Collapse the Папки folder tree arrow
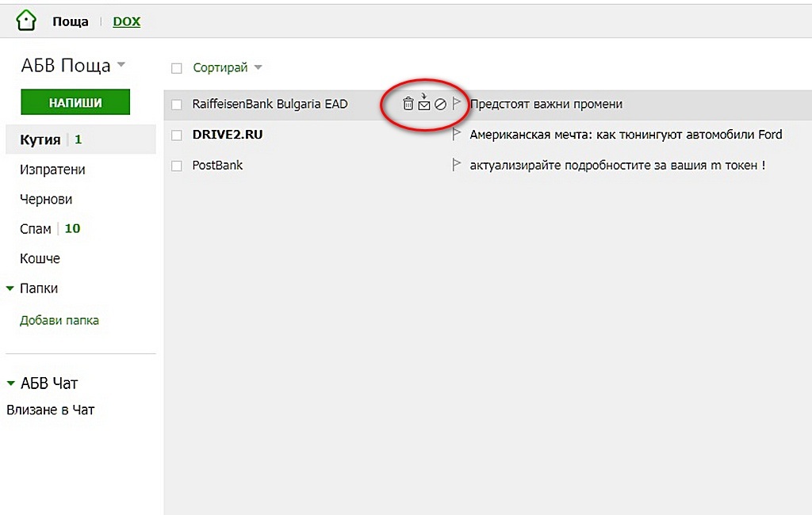Image resolution: width=812 pixels, height=515 pixels. pyautogui.click(x=10, y=288)
